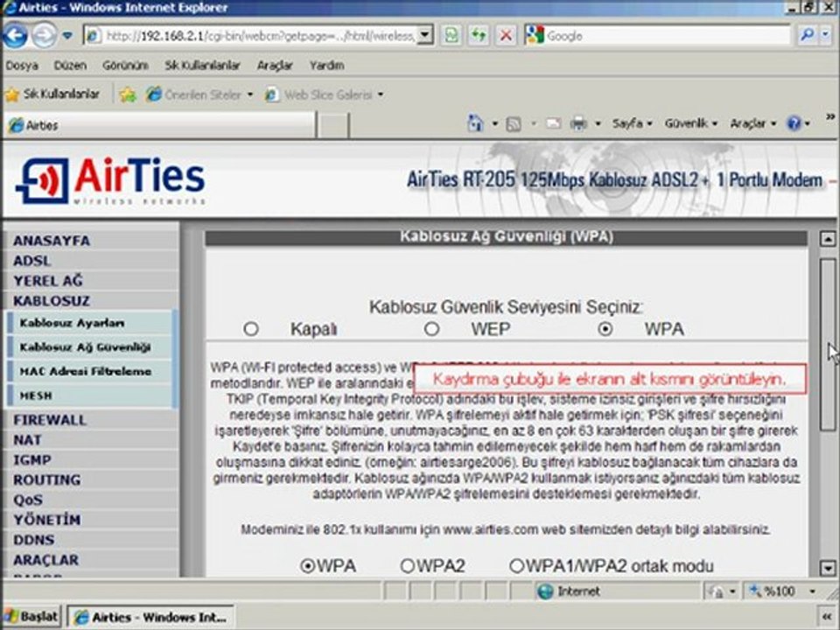This screenshot has width=840, height=630.
Task: Open ANASAYFA in the sidebar
Action: point(52,241)
